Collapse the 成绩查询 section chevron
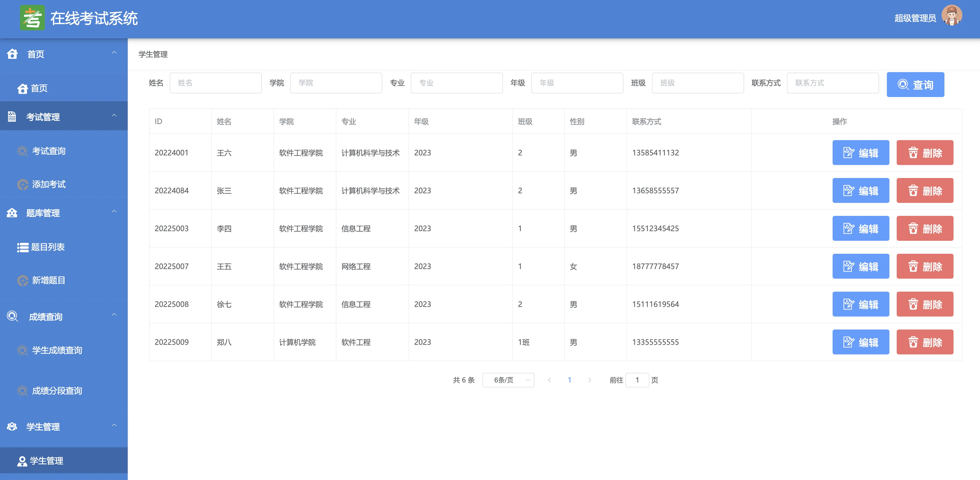The image size is (980, 480). click(114, 315)
